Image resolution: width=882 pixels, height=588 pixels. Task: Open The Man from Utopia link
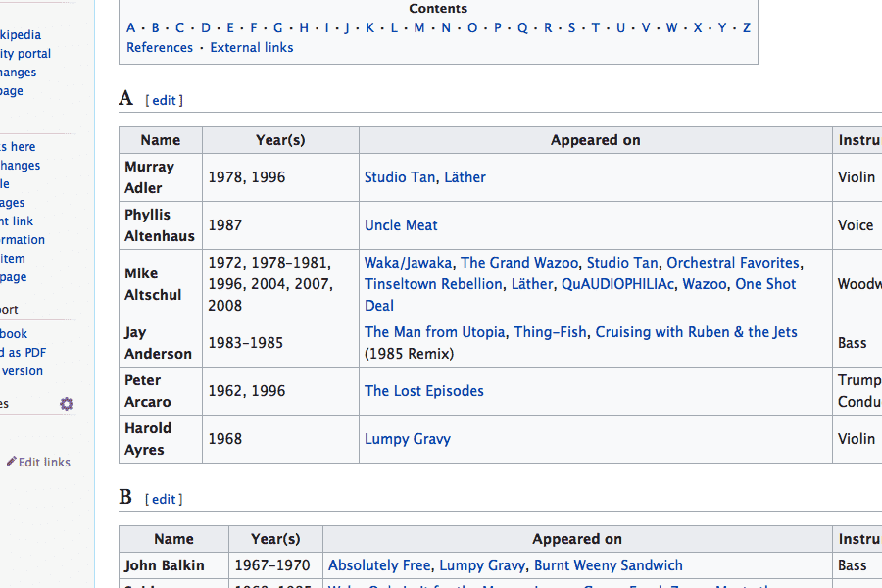coord(435,332)
